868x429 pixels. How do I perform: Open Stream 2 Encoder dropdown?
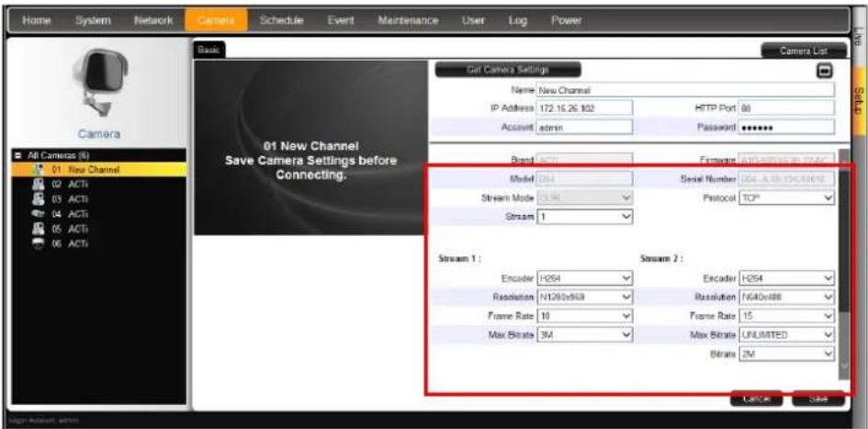786,277
